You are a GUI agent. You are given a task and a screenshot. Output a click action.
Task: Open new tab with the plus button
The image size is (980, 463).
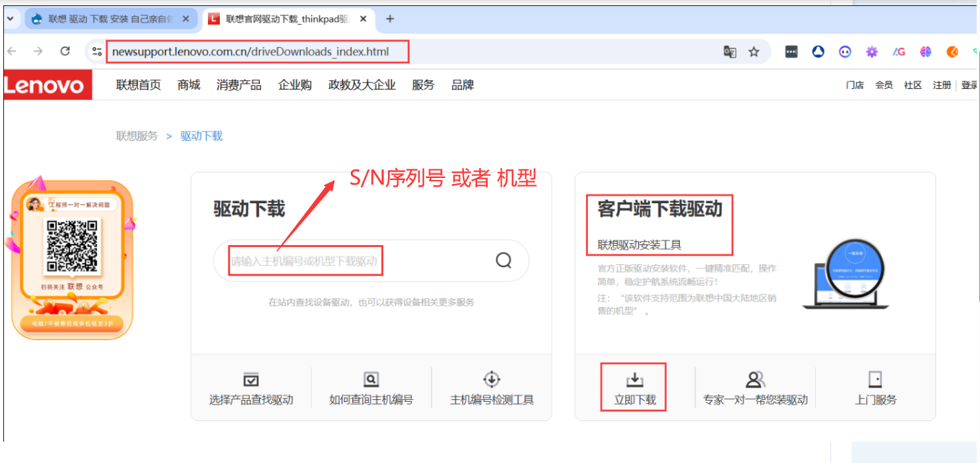[390, 19]
